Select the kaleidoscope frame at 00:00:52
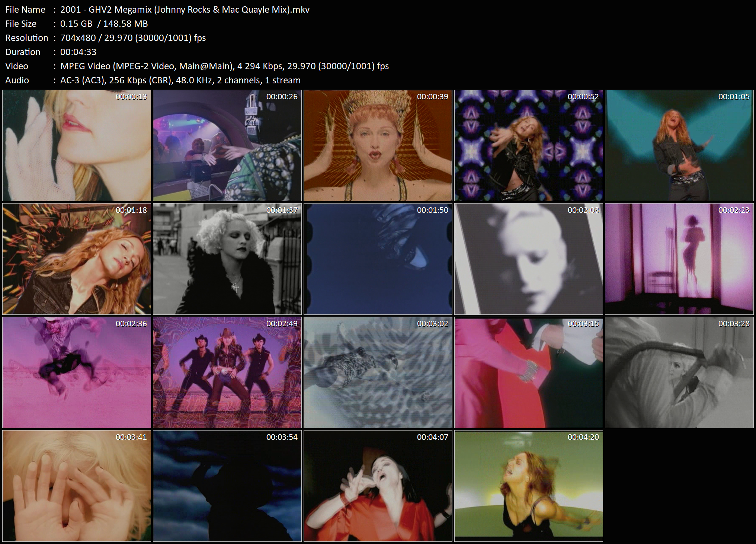Viewport: 756px width, 544px height. click(x=529, y=145)
